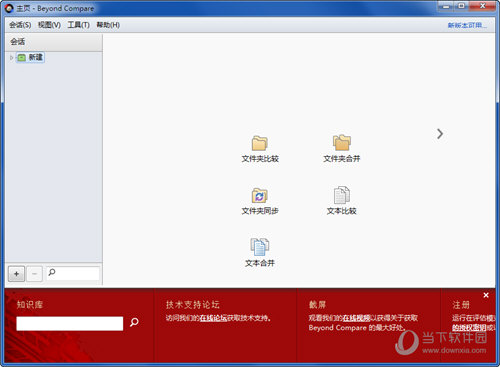Screen dimensions: 500x367
Task: Expand the 新建 tree node arrow
Action: 11,58
